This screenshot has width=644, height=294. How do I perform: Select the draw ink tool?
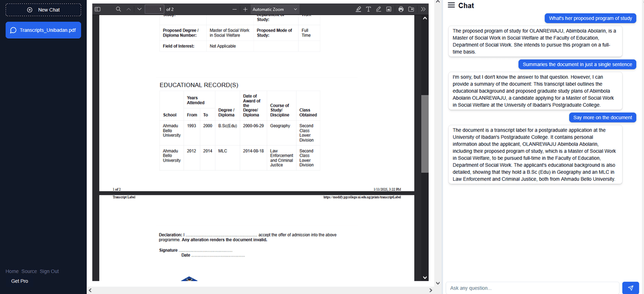tap(379, 10)
